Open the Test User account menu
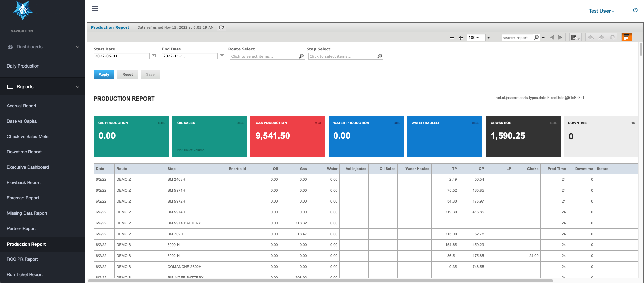 point(601,11)
